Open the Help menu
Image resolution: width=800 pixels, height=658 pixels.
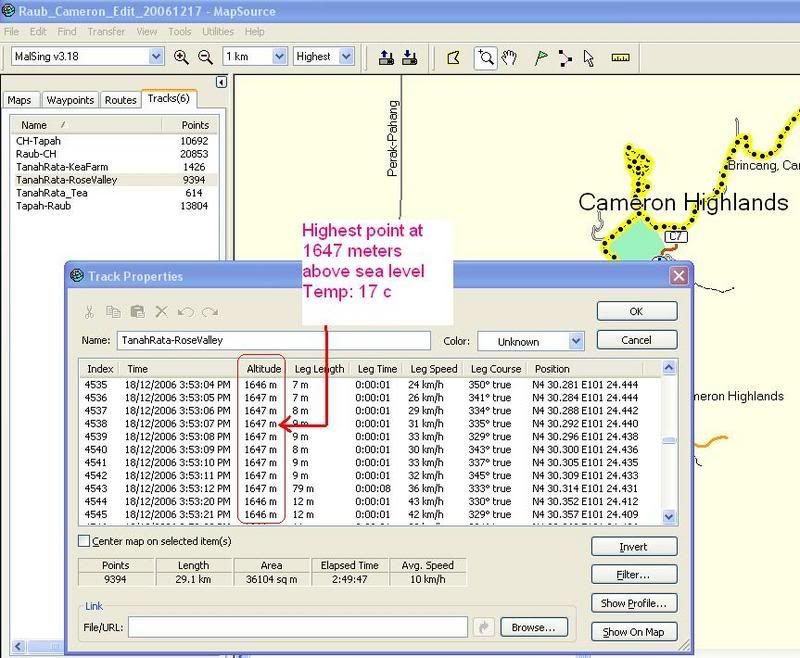254,32
